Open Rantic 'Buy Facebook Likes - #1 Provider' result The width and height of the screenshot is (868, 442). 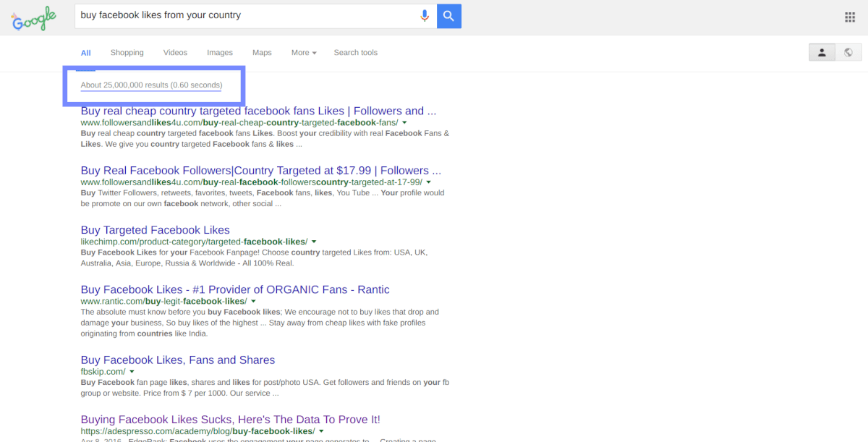[235, 289]
